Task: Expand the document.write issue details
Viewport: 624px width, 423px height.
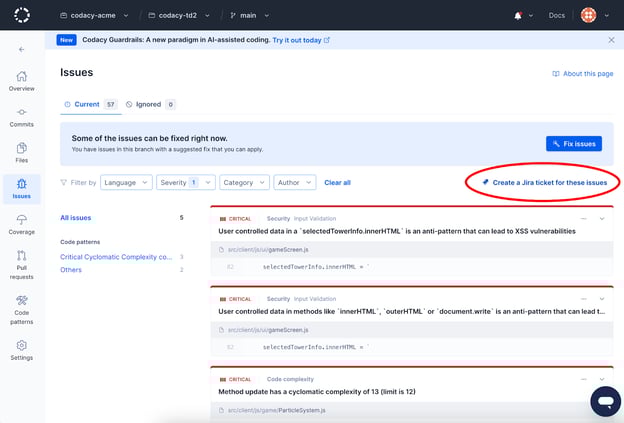Action: tap(602, 299)
